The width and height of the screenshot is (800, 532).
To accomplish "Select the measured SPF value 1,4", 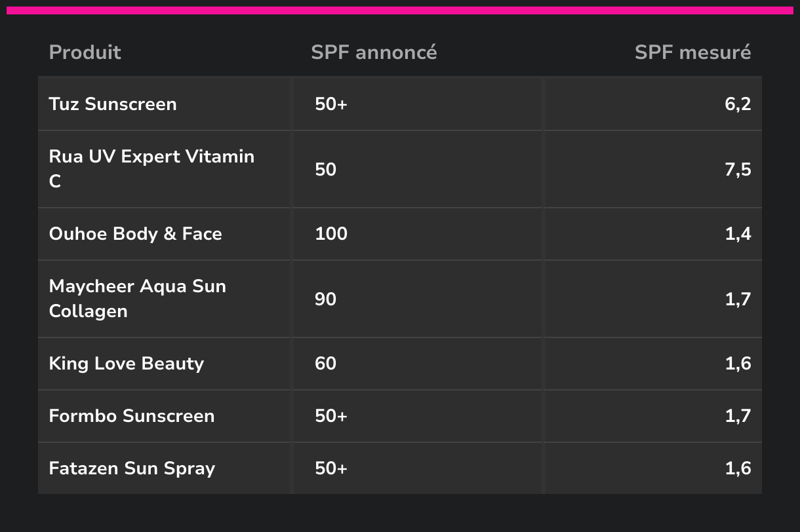I will coord(738,234).
